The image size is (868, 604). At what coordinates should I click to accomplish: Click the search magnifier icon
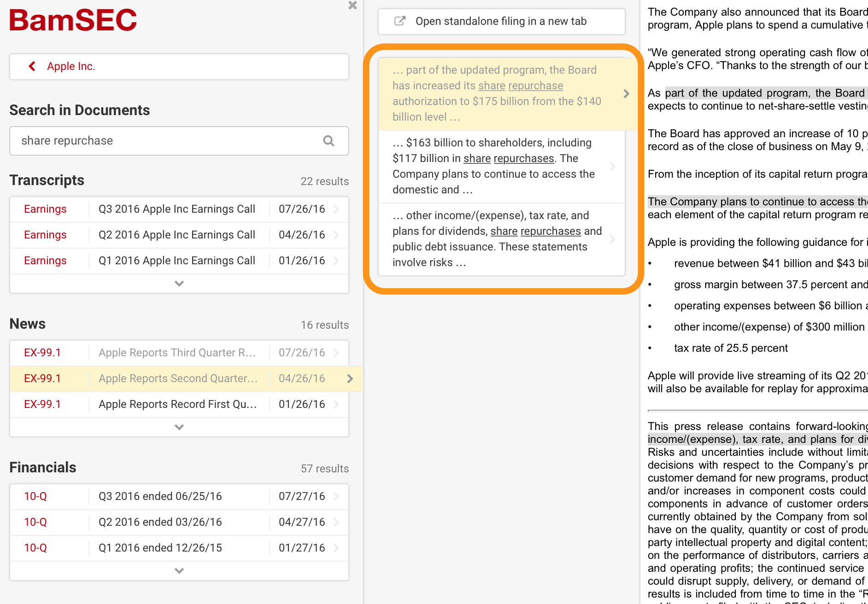(328, 141)
